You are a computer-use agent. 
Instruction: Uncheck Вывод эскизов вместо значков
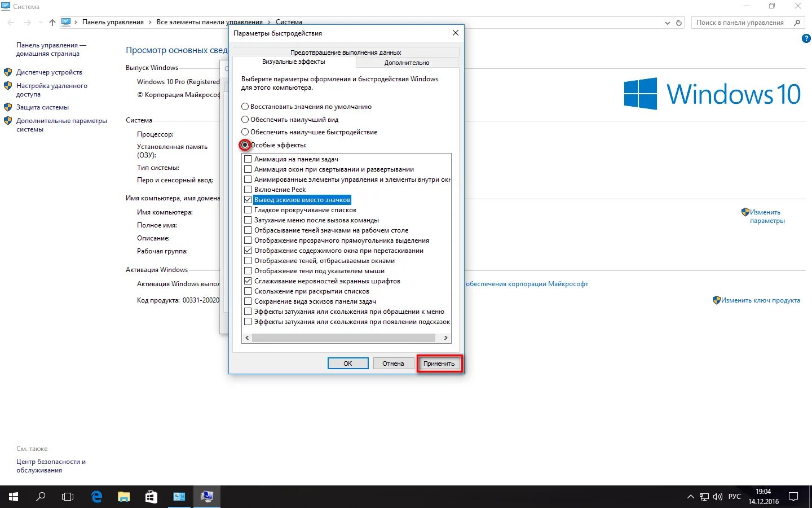click(248, 200)
